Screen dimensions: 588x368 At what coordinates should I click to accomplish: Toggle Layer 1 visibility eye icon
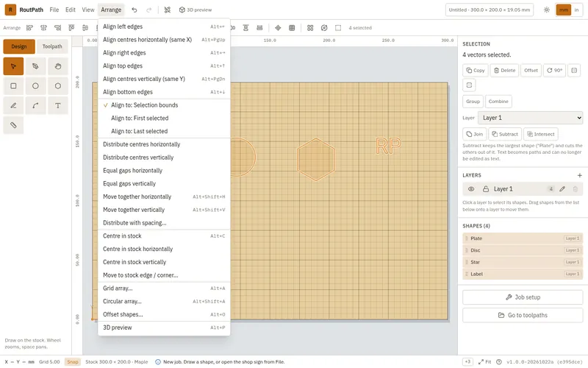coord(471,189)
